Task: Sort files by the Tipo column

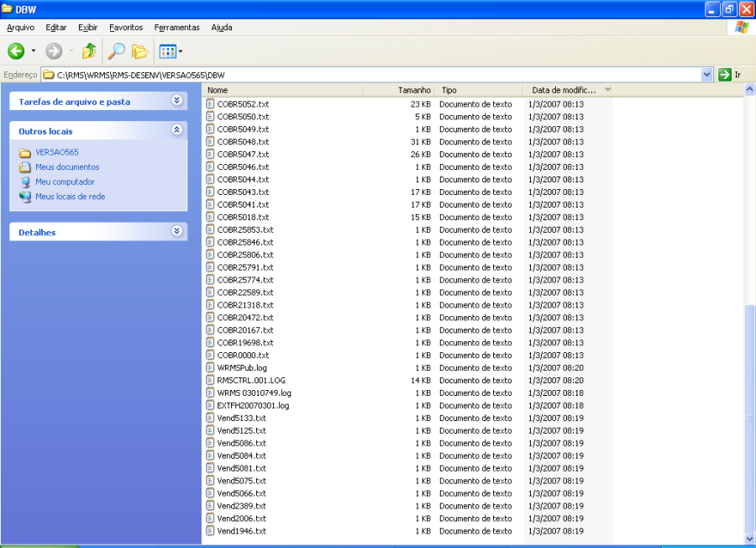Action: tap(480, 90)
